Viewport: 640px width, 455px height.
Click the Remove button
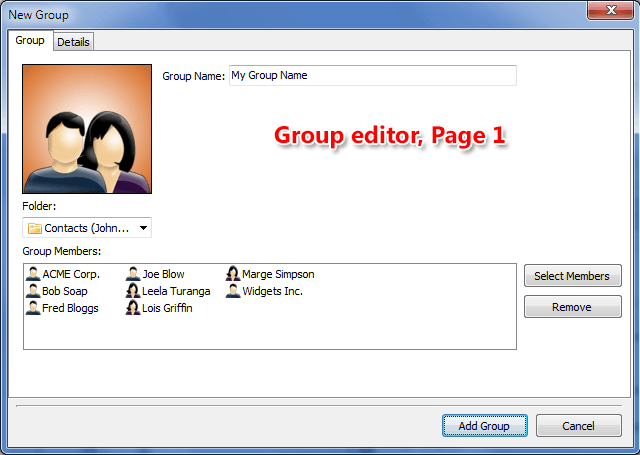pos(573,307)
